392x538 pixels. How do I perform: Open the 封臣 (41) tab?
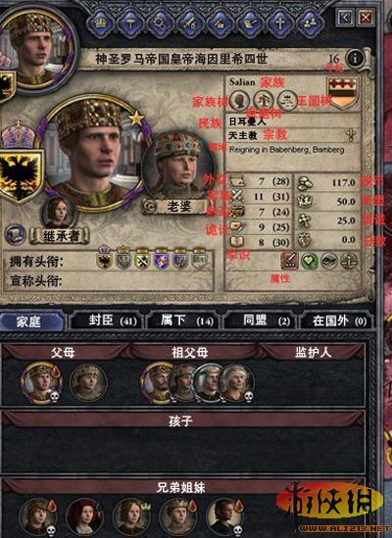(x=107, y=320)
